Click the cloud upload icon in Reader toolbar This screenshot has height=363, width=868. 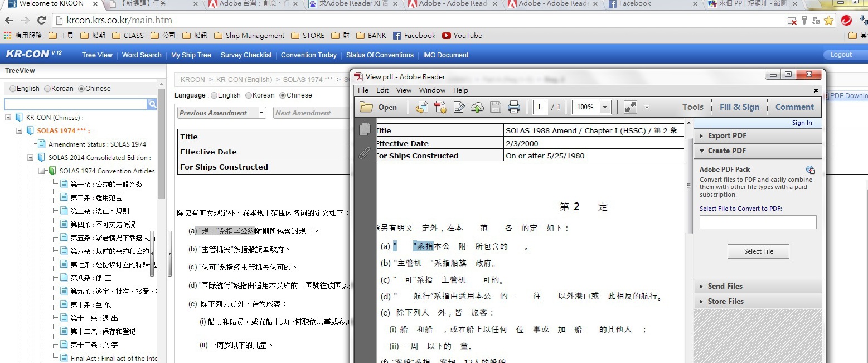pyautogui.click(x=477, y=107)
